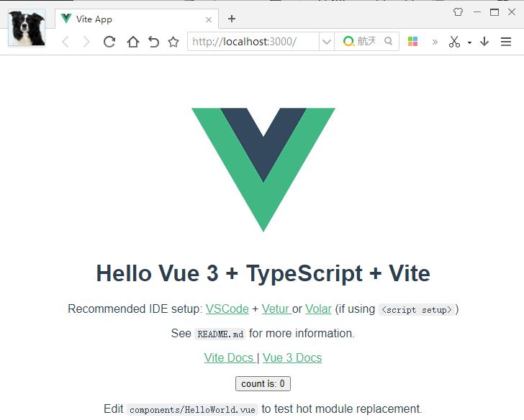Open the screenshot tool dropdown arrow
This screenshot has height=420, width=524.
469,42
